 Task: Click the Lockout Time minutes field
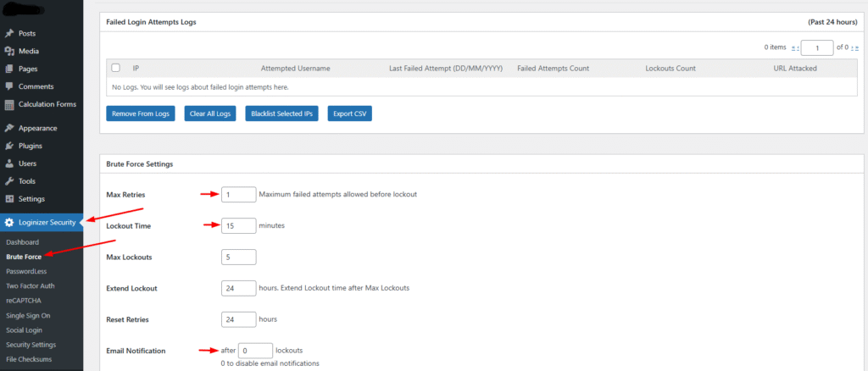tap(238, 225)
